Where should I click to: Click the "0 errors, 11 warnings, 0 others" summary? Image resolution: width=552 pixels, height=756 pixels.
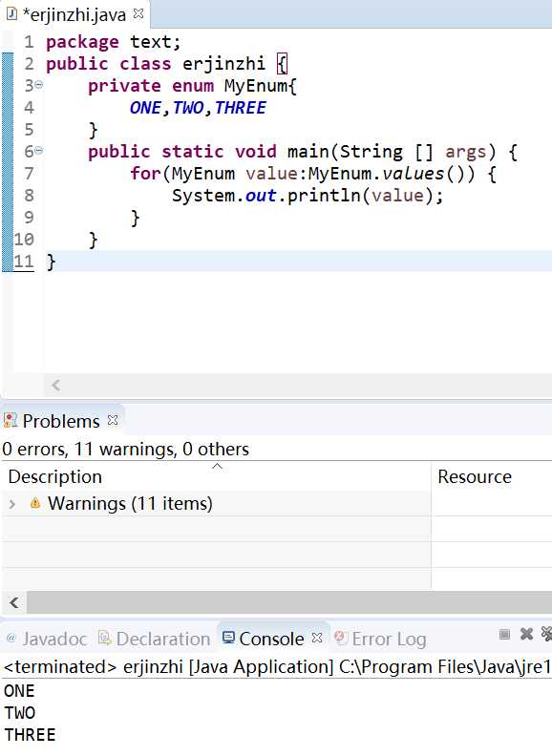click(125, 450)
